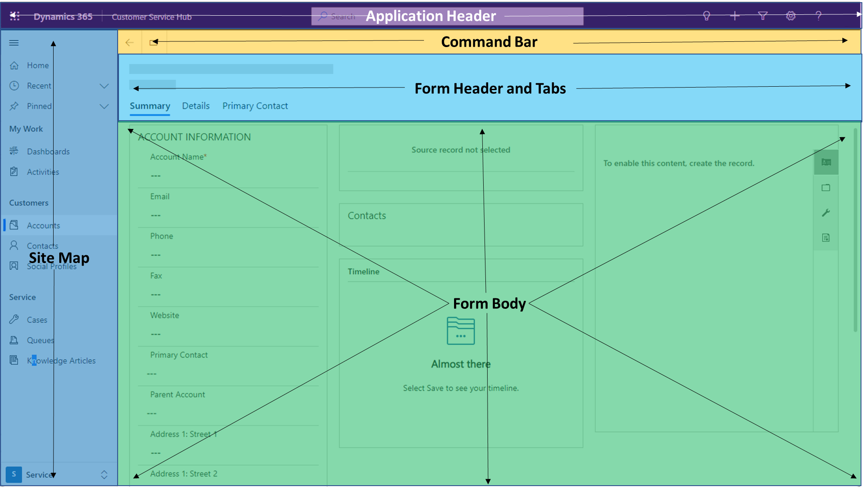Click the back navigation arrow button

(x=129, y=42)
